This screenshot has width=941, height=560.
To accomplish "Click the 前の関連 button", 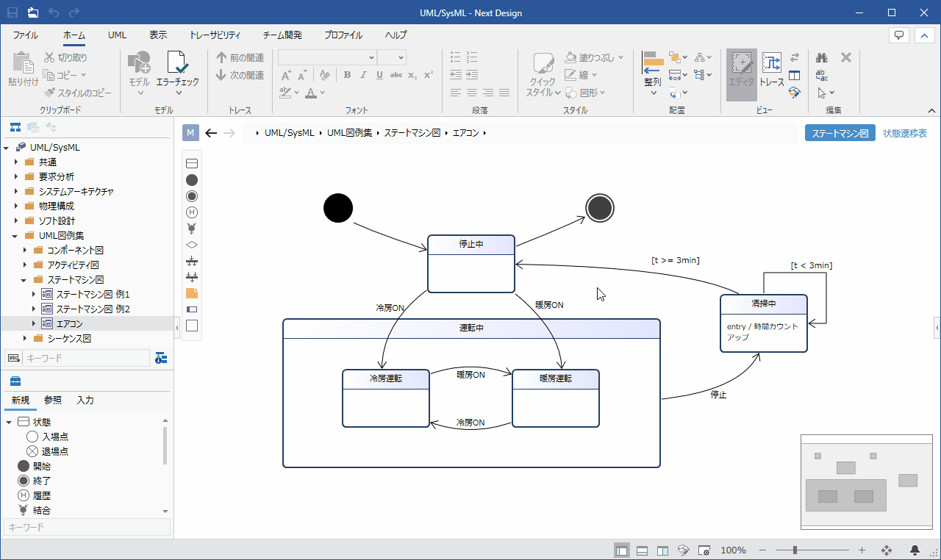I will (x=240, y=57).
